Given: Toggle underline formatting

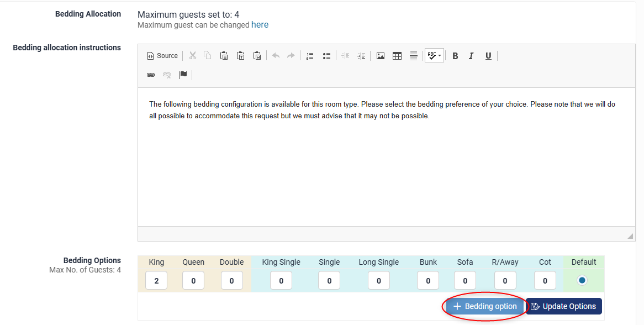Looking at the screenshot, I should [x=488, y=56].
